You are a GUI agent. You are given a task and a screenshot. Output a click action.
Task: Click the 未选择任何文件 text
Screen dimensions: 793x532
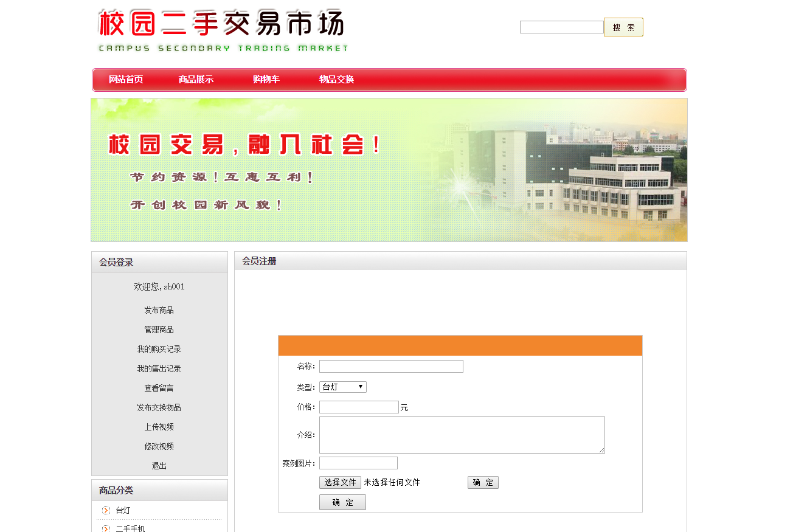[392, 482]
